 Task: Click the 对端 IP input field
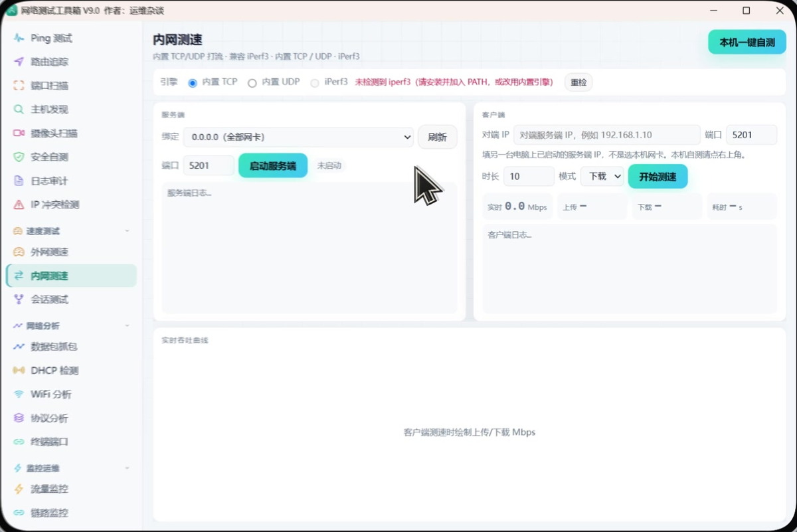click(x=607, y=135)
